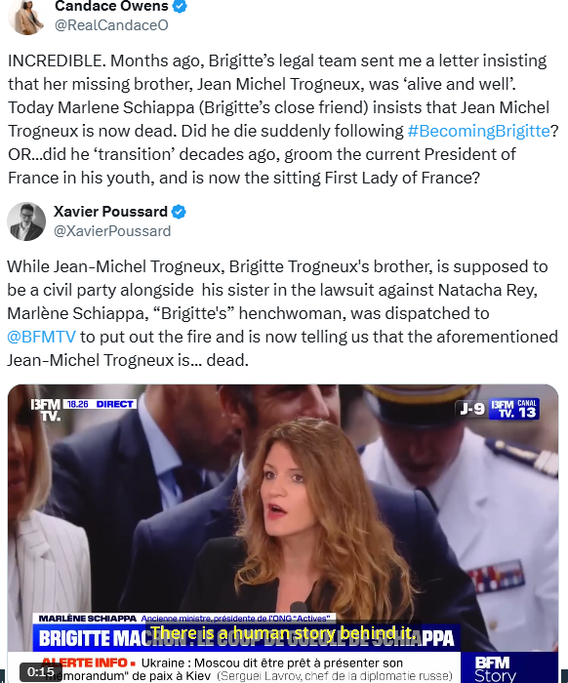Click the Marlène Schiappa name caption
Image resolution: width=568 pixels, height=683 pixels.
click(88, 619)
